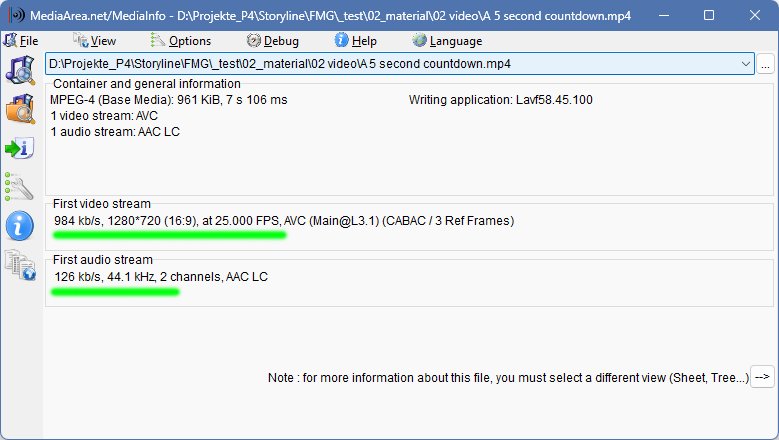Close the MediaInfo window
The width and height of the screenshot is (779, 440).
(755, 15)
